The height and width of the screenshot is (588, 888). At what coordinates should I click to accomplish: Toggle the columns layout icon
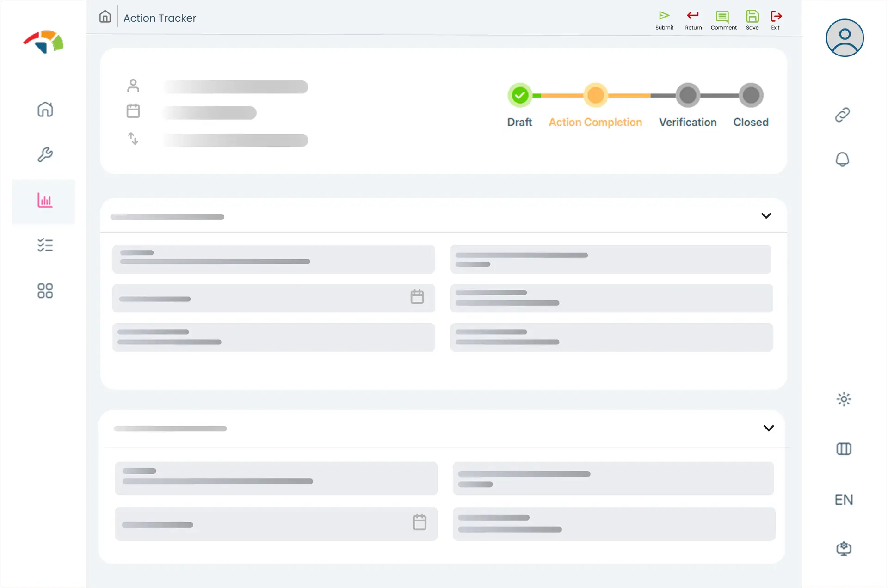tap(844, 449)
